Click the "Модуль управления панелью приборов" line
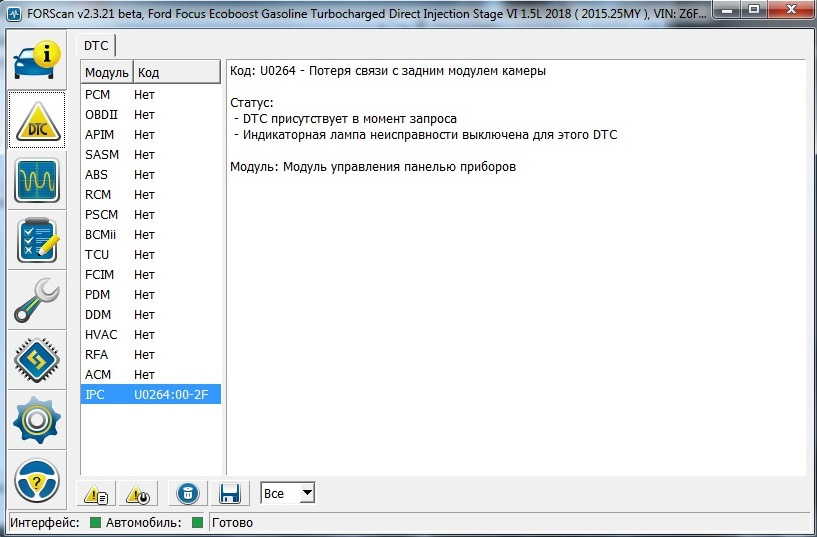817x537 pixels. click(x=373, y=167)
